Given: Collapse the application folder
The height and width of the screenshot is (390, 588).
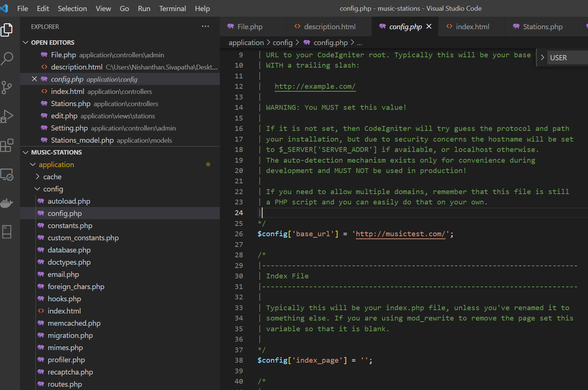Looking at the screenshot, I should (x=33, y=164).
